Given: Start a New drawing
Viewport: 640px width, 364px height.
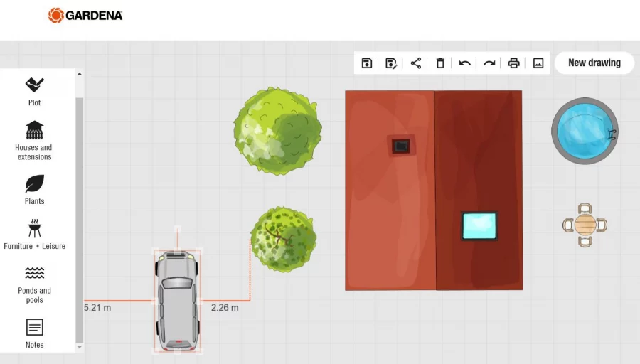Looking at the screenshot, I should click(x=594, y=63).
